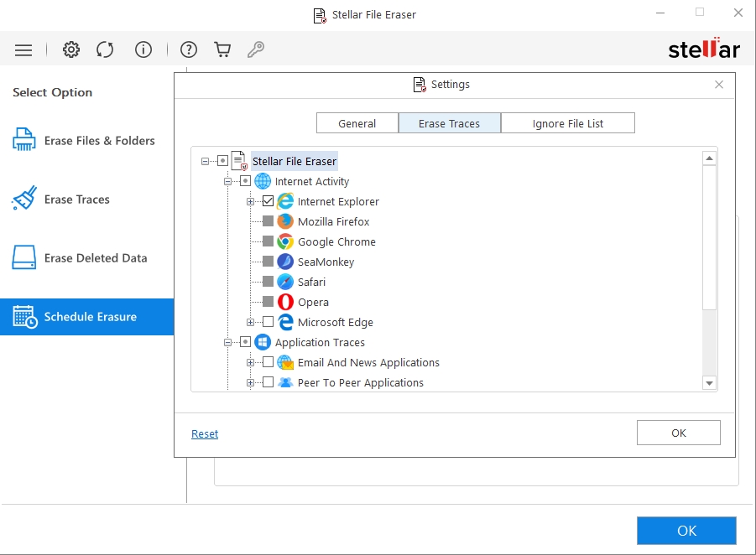Screen dimensions: 756x555
Task: Open the information about icon
Action: click(143, 50)
